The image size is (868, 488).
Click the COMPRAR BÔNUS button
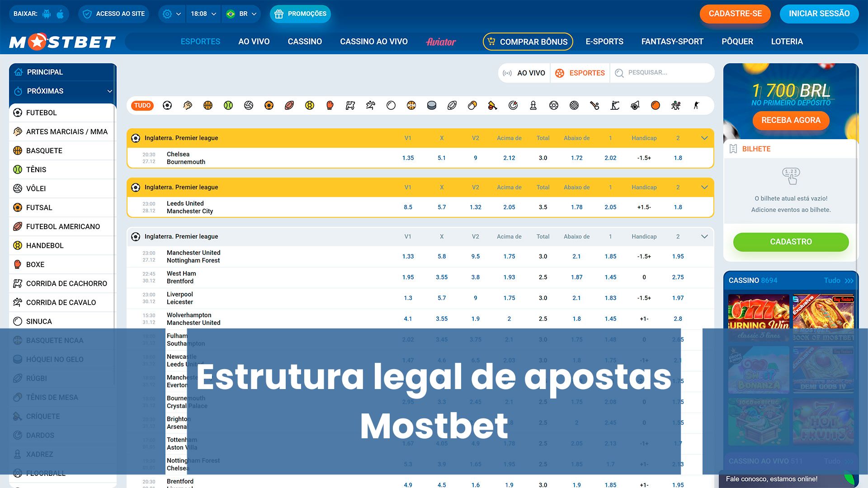tap(528, 42)
